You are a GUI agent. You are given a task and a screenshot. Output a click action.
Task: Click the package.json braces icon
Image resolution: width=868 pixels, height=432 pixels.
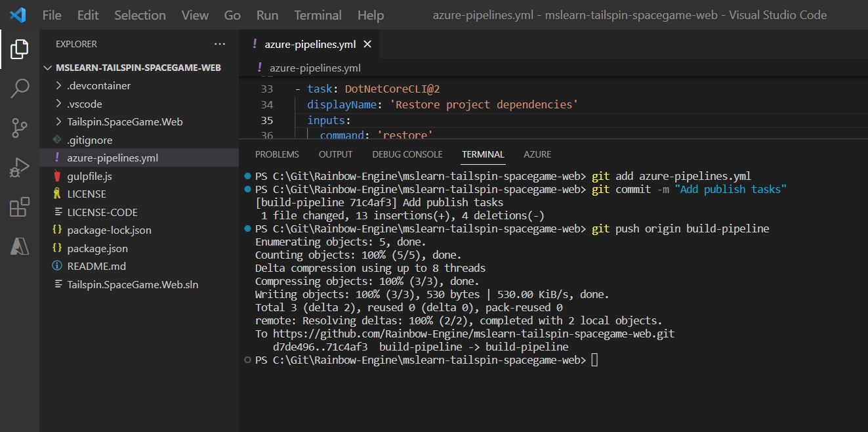coord(57,249)
